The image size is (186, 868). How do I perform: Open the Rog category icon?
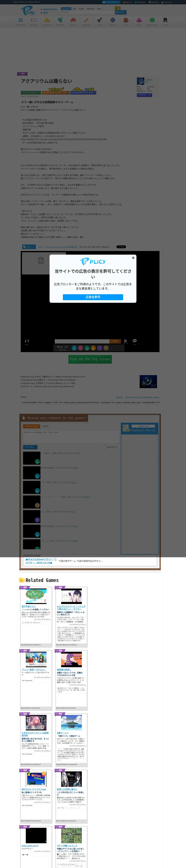pos(126,22)
